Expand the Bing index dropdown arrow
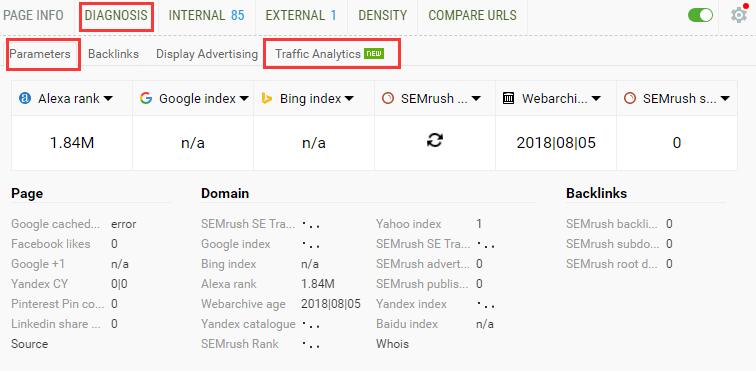 coord(349,99)
